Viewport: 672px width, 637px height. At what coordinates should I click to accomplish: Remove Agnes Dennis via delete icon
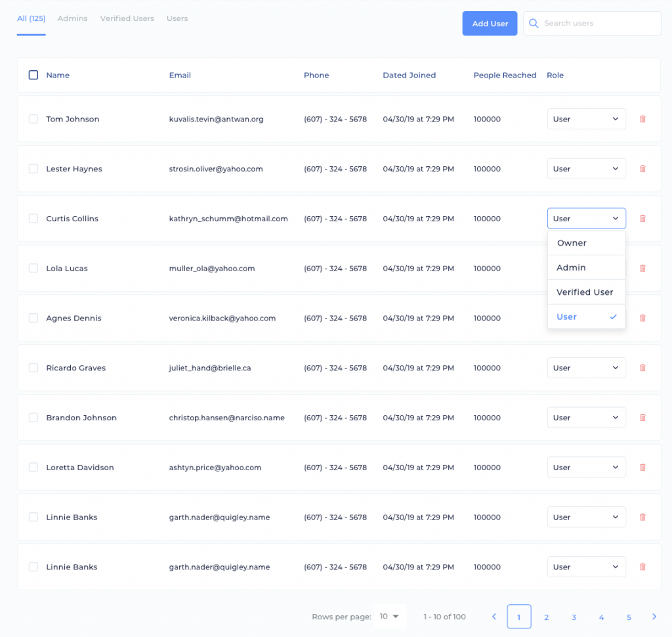point(642,318)
